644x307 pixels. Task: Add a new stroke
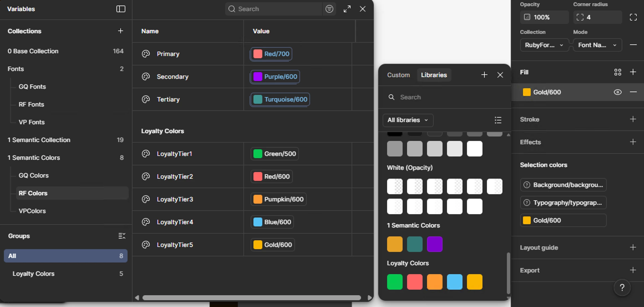click(x=633, y=119)
